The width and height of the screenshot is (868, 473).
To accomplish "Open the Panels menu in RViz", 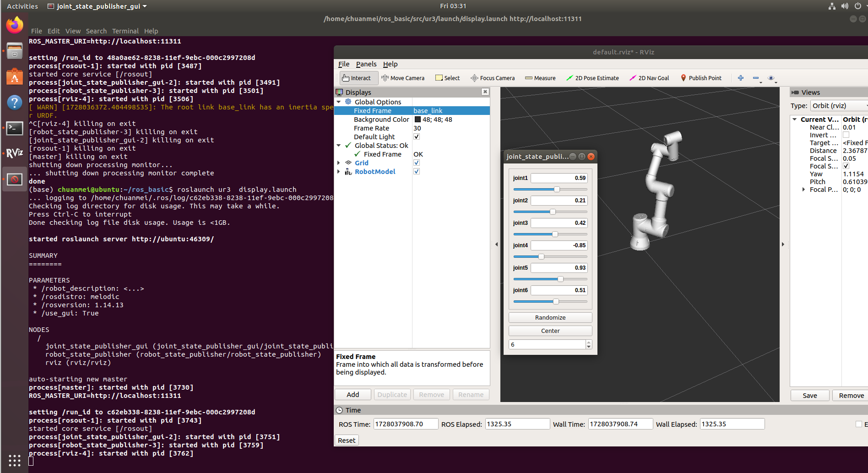I will click(366, 64).
